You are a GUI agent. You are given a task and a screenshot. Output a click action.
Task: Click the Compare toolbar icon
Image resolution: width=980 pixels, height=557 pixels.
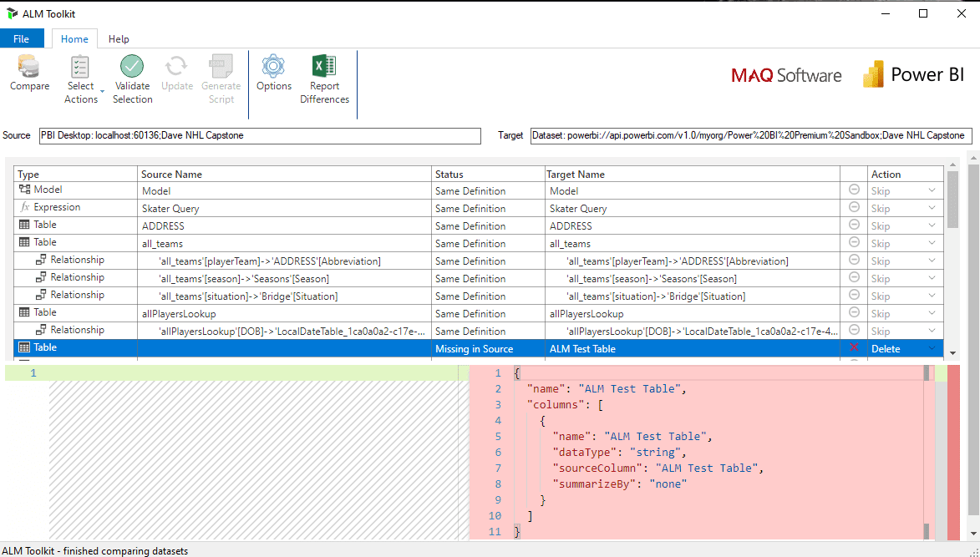tap(28, 67)
